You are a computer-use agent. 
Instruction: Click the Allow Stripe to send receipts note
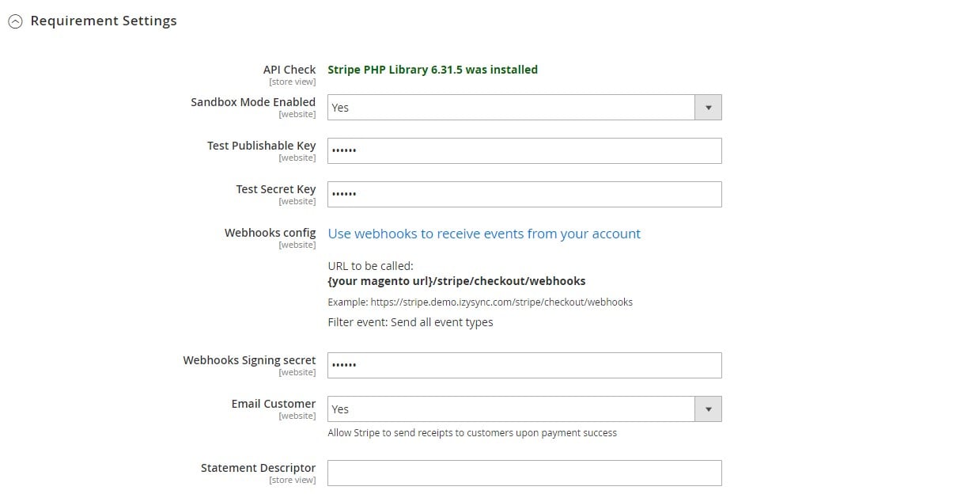tap(472, 433)
